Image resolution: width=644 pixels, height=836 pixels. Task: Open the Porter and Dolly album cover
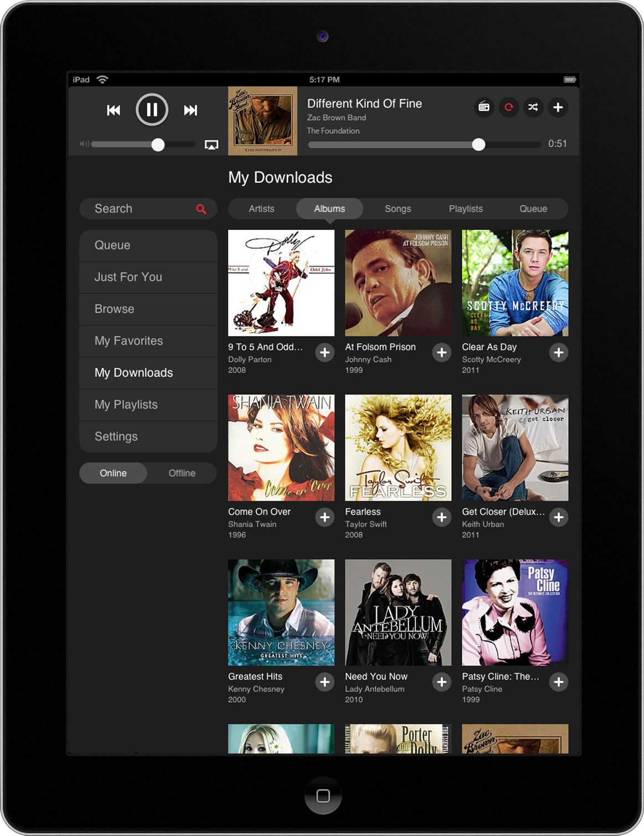pyautogui.click(x=398, y=739)
